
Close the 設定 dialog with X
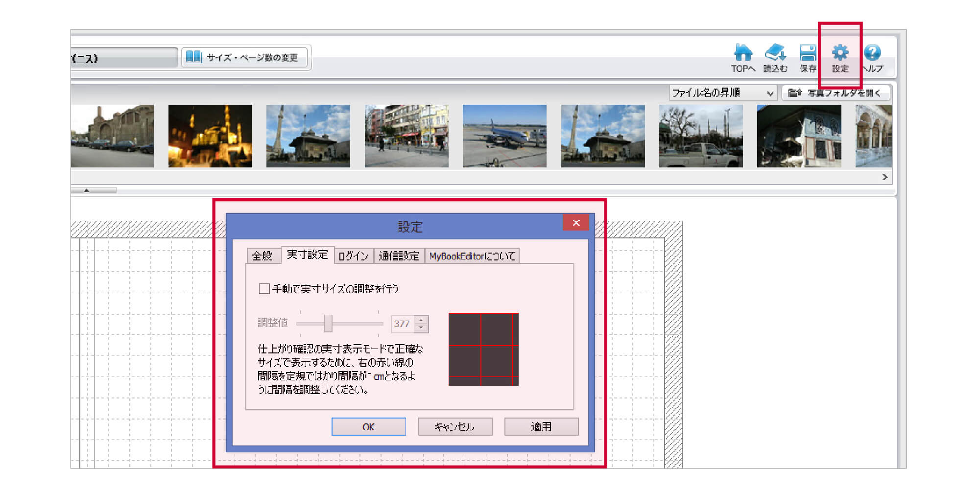[576, 223]
